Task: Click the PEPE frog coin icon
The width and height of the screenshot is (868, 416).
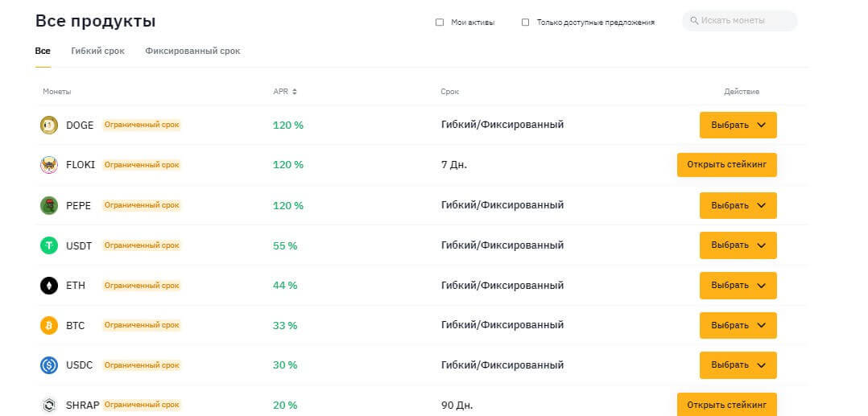Action: click(49, 205)
